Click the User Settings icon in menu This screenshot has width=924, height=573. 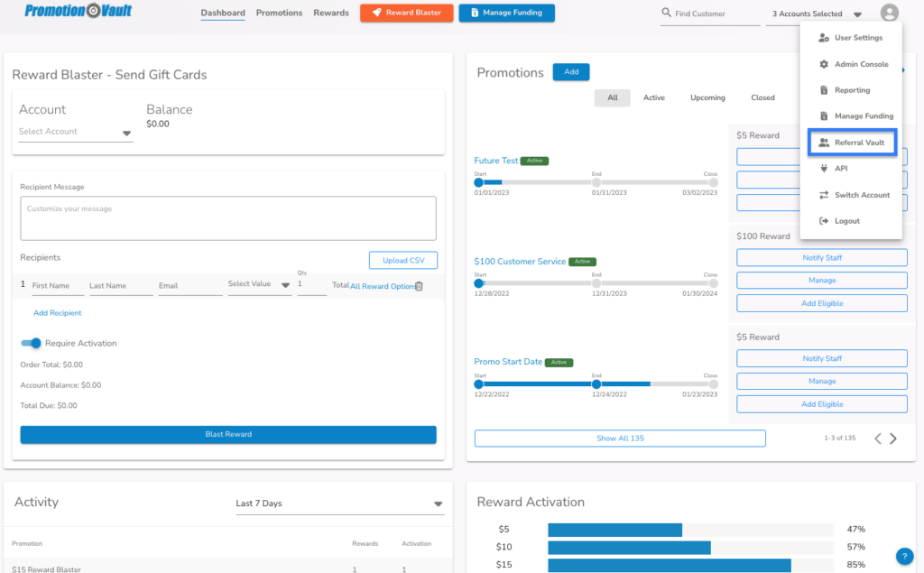coord(824,38)
